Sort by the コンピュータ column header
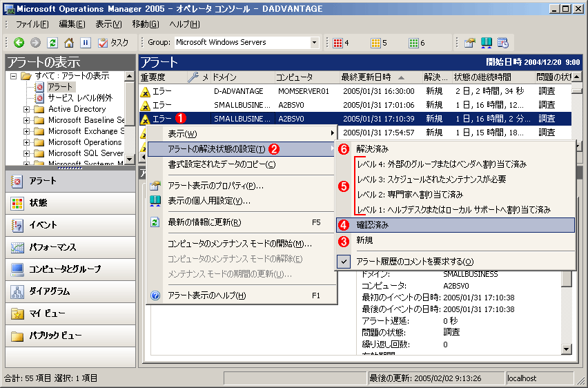Screen dimensions: 588x388 (x=307, y=77)
